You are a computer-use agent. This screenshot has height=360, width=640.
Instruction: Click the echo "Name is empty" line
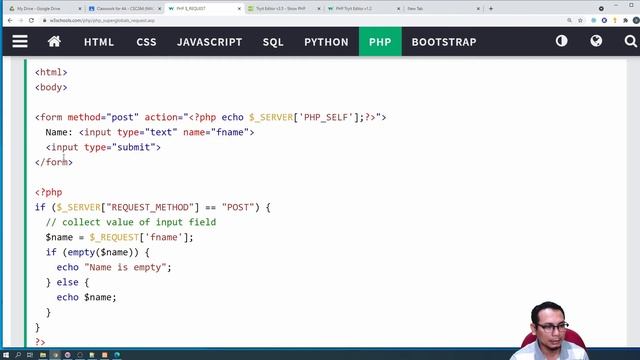pyautogui.click(x=114, y=267)
